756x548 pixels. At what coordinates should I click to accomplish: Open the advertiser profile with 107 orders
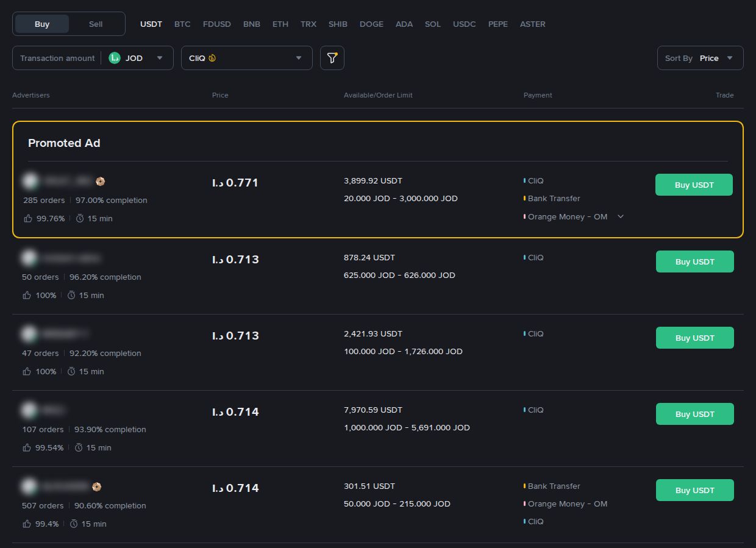(x=43, y=410)
